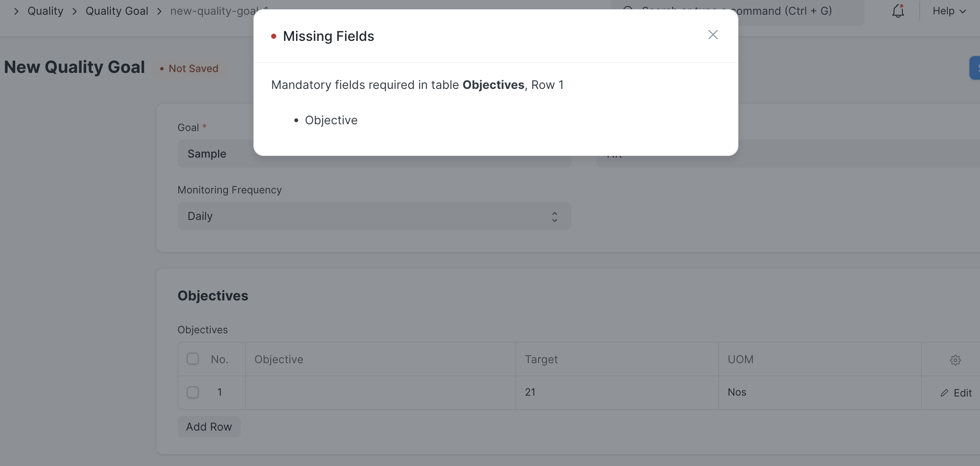Navigate to Quality Goal breadcrumb
Screen dimensions: 980x466
pos(117,11)
